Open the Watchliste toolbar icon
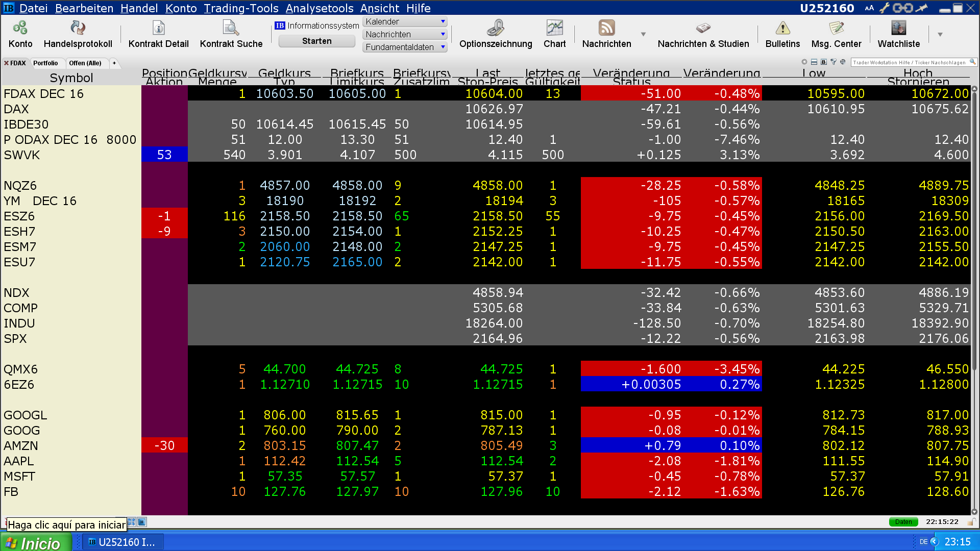Viewport: 980px width, 551px height. click(x=898, y=28)
